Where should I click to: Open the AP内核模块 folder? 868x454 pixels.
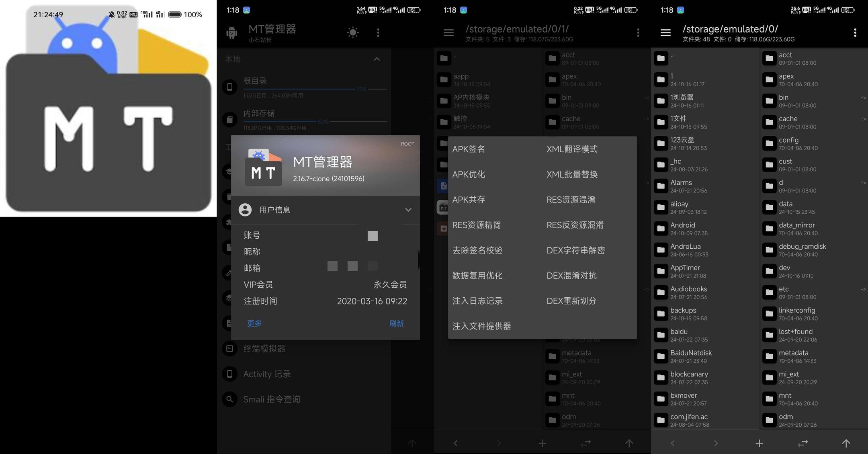point(488,101)
